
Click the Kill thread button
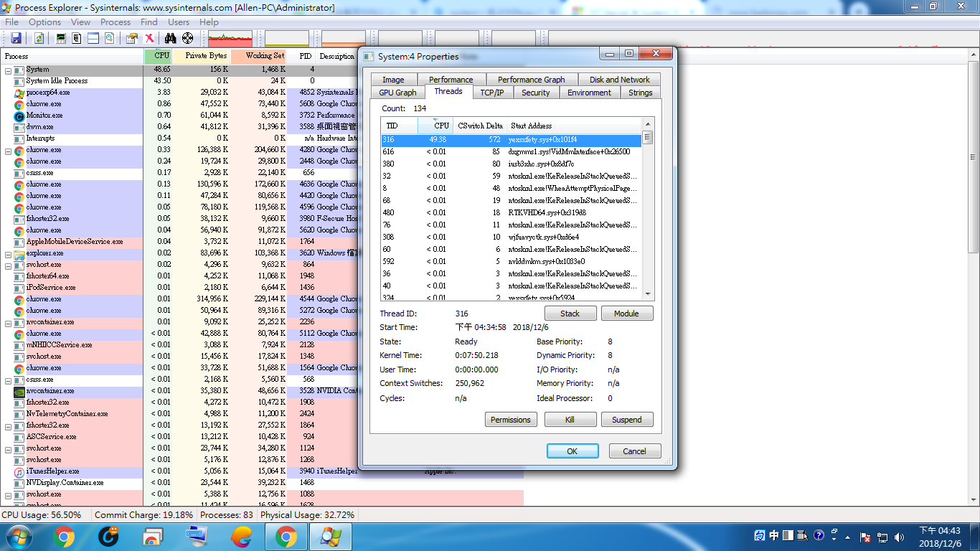(x=570, y=420)
